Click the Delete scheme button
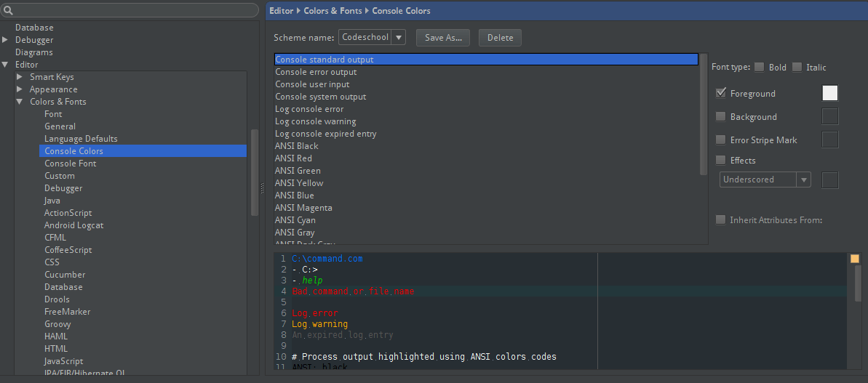Image resolution: width=868 pixels, height=383 pixels. [500, 38]
